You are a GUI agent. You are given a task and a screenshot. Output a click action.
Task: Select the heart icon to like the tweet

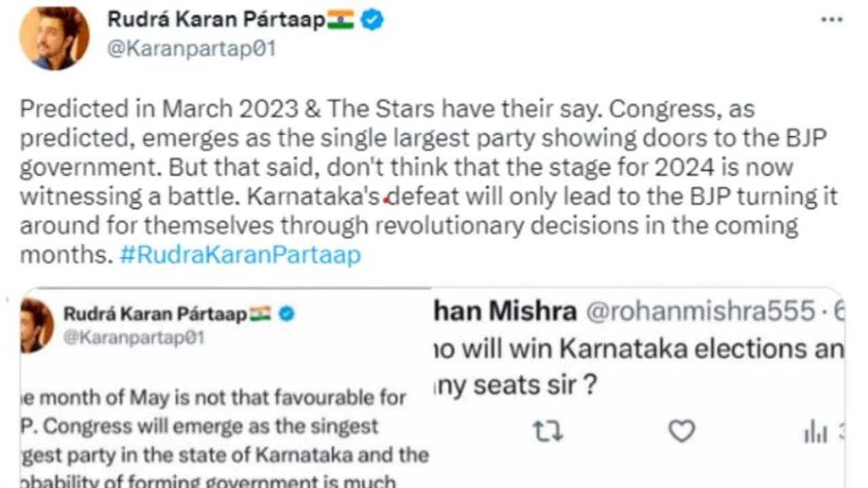[680, 429]
